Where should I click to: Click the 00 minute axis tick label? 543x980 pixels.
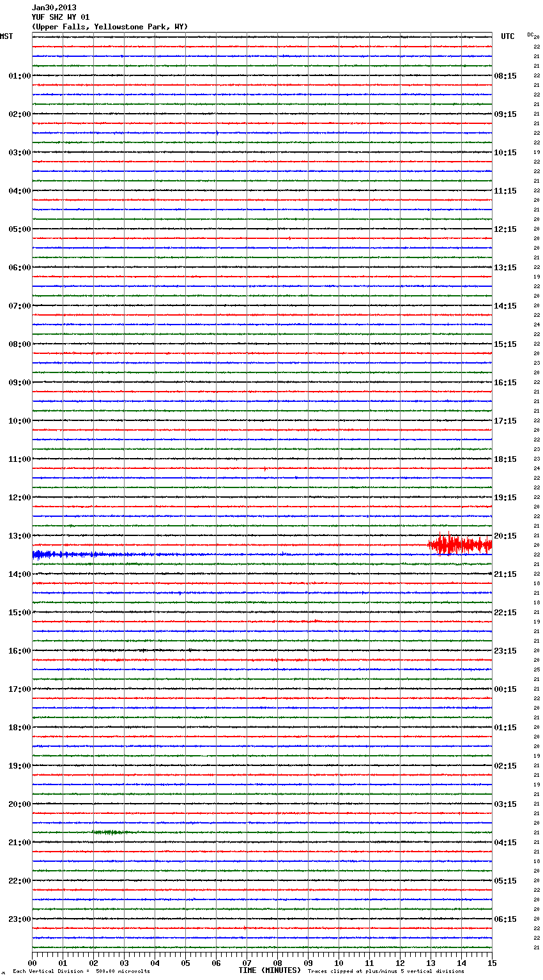(x=32, y=963)
